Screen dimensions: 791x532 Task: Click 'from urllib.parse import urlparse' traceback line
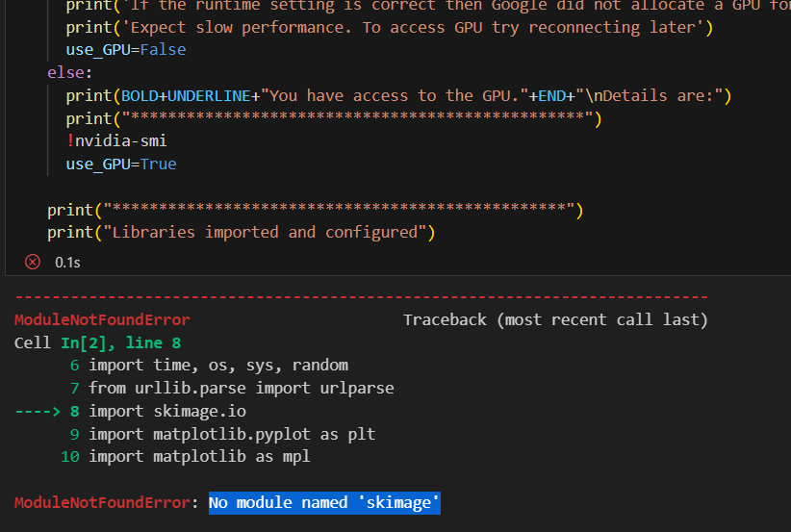click(241, 388)
